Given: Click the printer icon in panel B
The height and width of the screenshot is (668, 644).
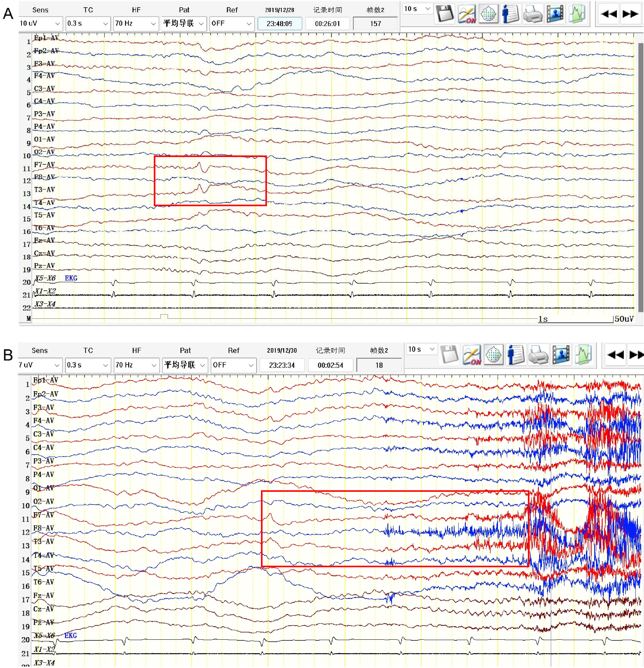Looking at the screenshot, I should coord(538,354).
